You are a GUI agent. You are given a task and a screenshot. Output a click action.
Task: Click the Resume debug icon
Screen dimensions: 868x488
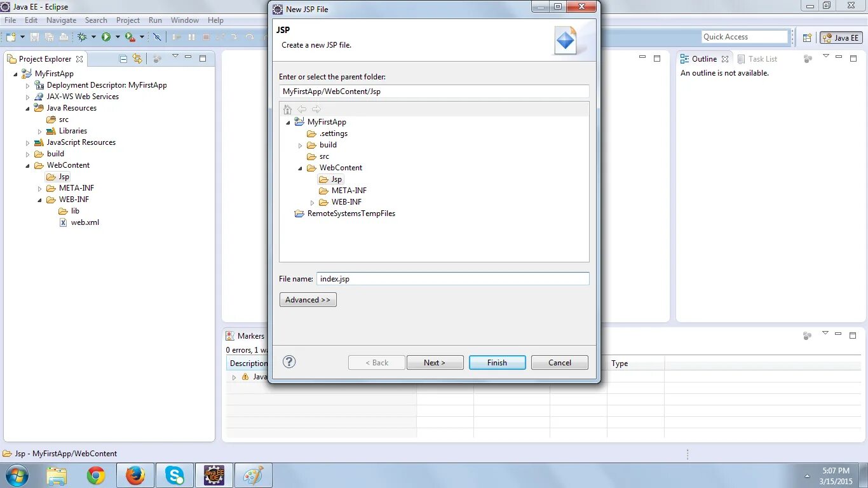click(x=177, y=37)
